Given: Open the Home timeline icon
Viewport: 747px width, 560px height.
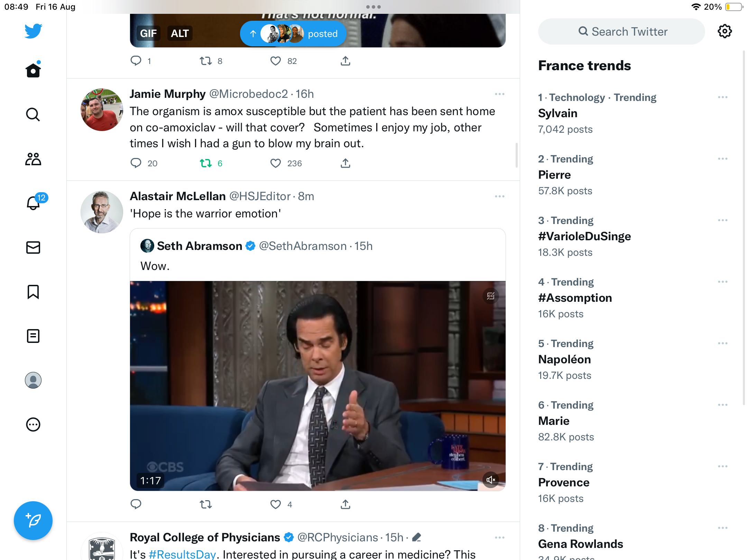Looking at the screenshot, I should click(33, 70).
